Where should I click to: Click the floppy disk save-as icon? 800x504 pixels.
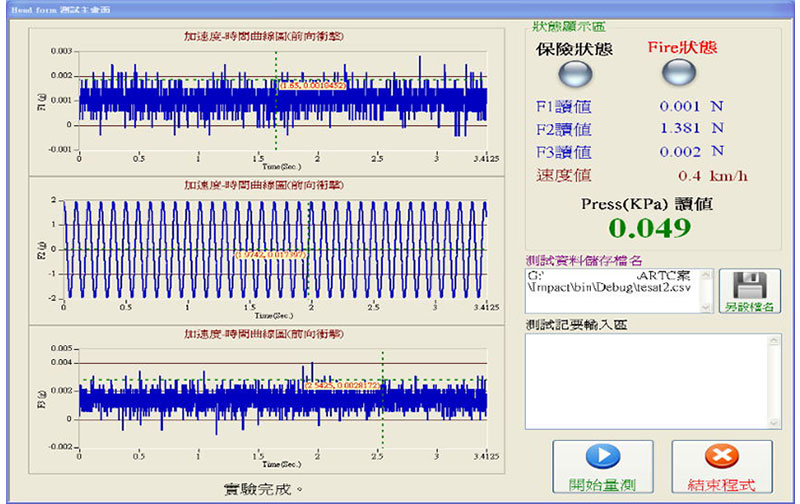(x=748, y=283)
